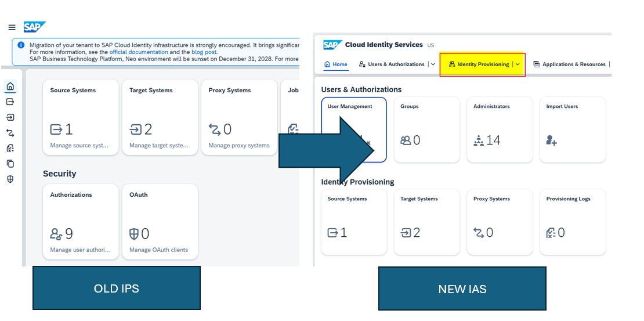Image resolution: width=644 pixels, height=321 pixels.
Task: Click the info icon in migration banner
Action: pos(21,45)
